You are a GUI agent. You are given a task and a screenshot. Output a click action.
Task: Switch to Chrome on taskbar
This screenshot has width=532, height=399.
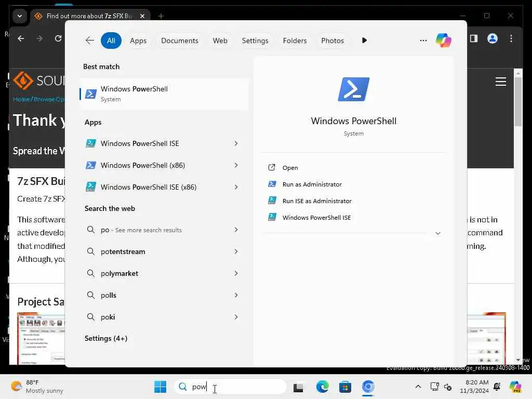pyautogui.click(x=368, y=387)
